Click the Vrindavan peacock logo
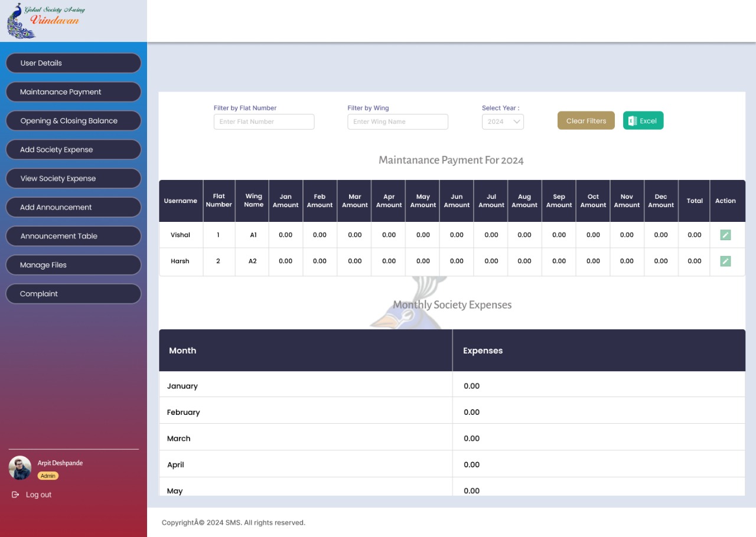Screen dimensions: 756x537 43,21
